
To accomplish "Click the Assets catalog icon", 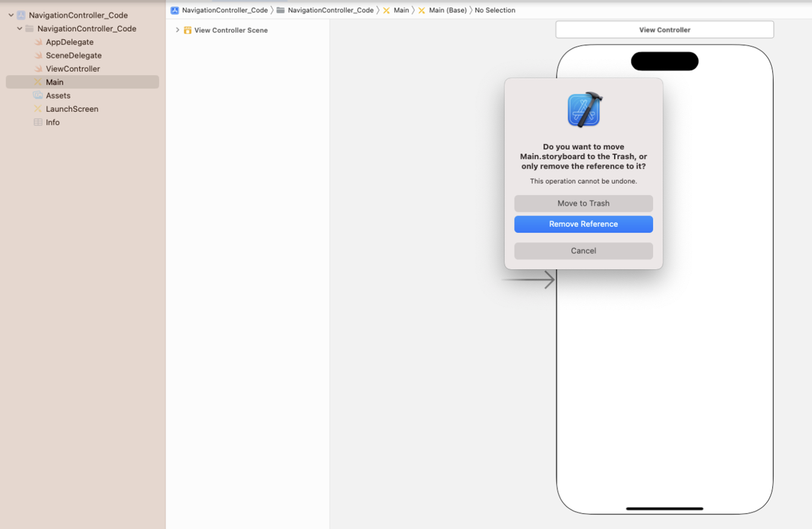I will [38, 95].
